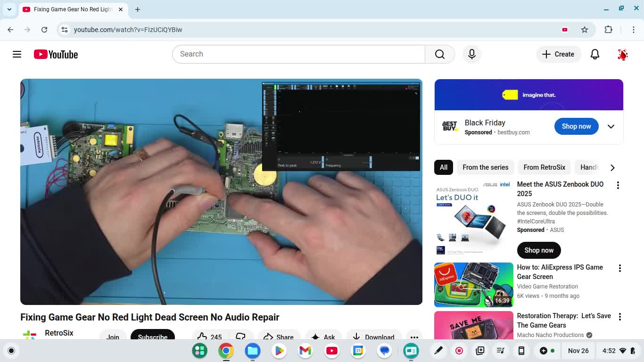Open options menu for ASUS Zenbook ad
644x362 pixels.
pos(618,185)
